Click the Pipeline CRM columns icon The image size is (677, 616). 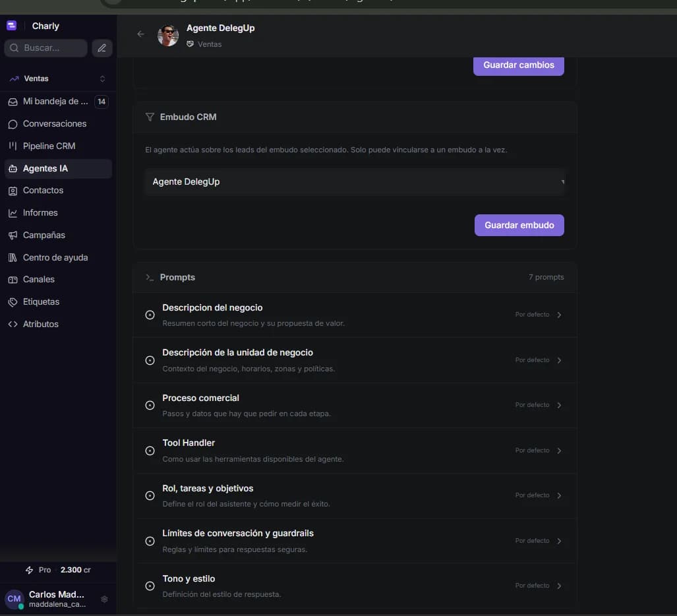click(13, 146)
